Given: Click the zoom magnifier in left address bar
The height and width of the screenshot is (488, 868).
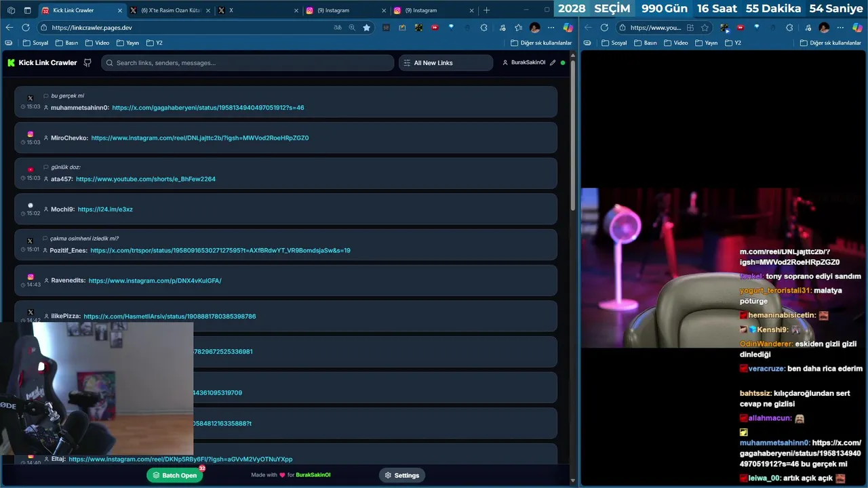Looking at the screenshot, I should tap(352, 28).
